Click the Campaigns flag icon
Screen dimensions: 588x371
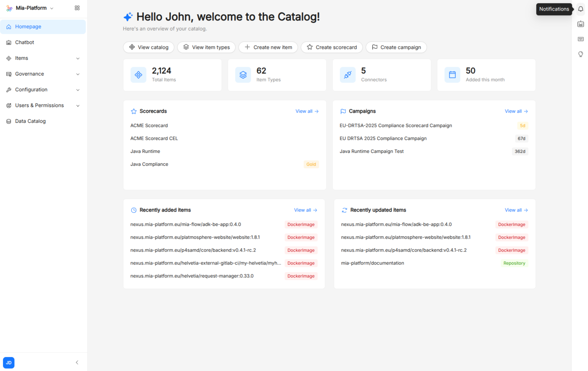coord(343,111)
